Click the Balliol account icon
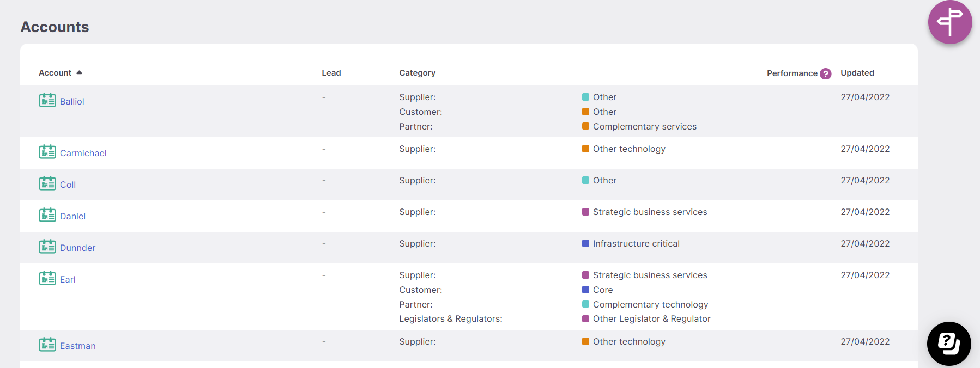 [x=47, y=100]
